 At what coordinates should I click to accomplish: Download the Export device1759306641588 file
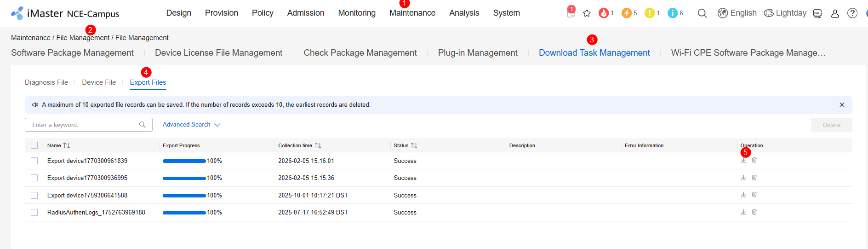pyautogui.click(x=743, y=195)
